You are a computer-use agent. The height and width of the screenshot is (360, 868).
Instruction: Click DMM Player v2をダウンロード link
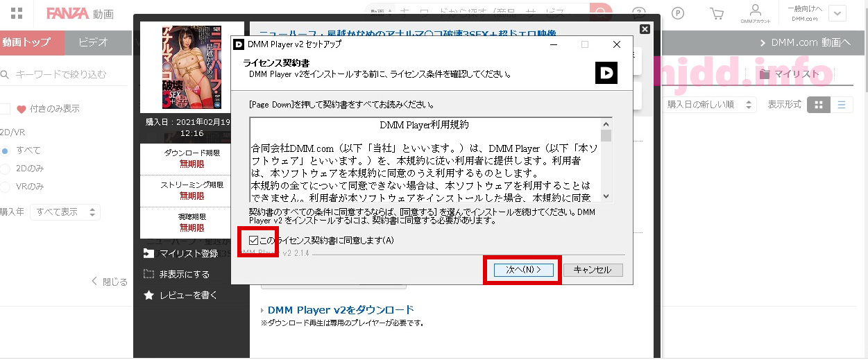[x=341, y=310]
